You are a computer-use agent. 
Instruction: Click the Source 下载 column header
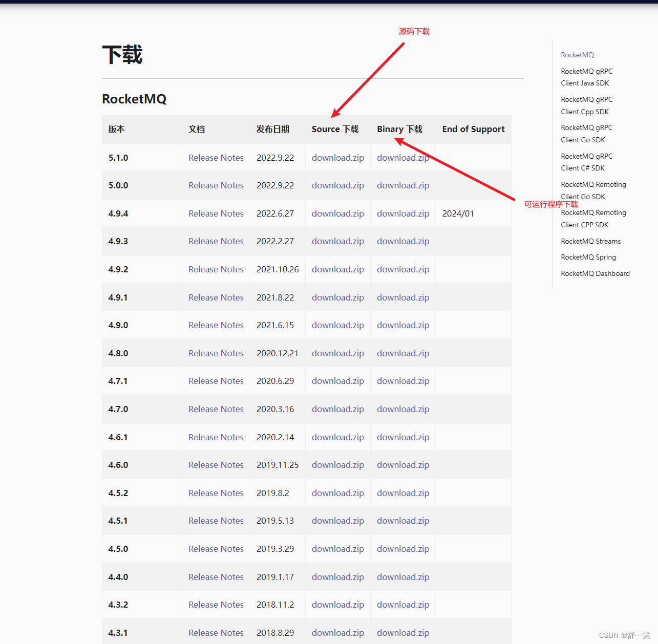[x=335, y=129]
